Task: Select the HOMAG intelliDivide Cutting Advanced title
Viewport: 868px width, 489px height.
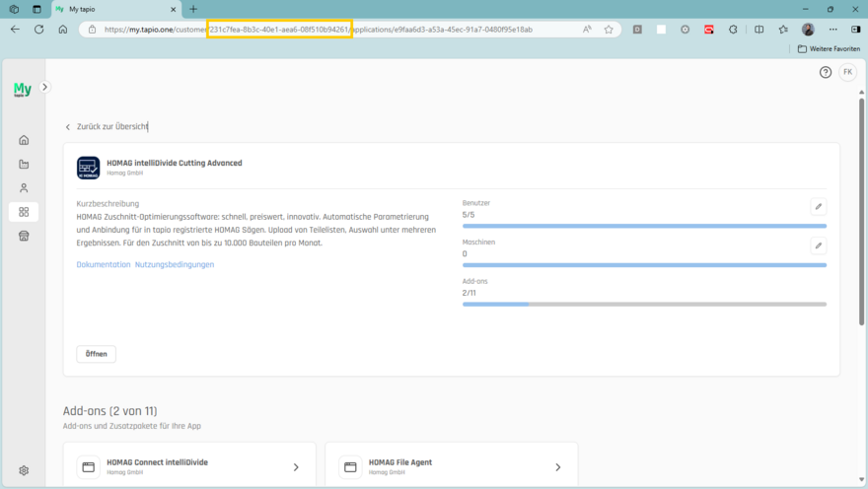Action: coord(175,163)
